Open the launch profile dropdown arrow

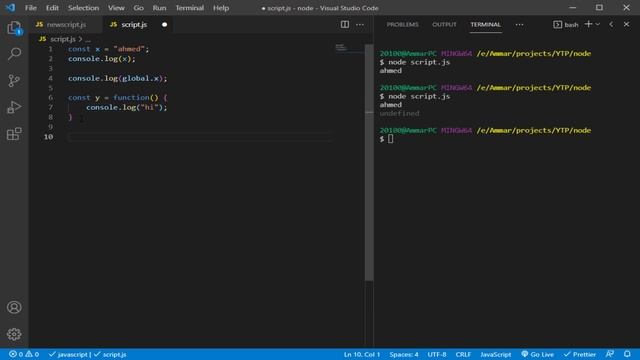598,24
